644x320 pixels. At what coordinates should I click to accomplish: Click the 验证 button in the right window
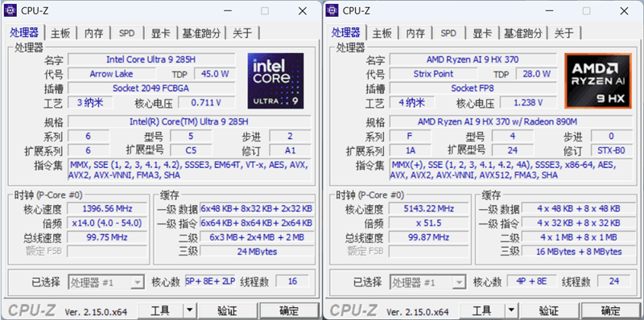coord(549,310)
